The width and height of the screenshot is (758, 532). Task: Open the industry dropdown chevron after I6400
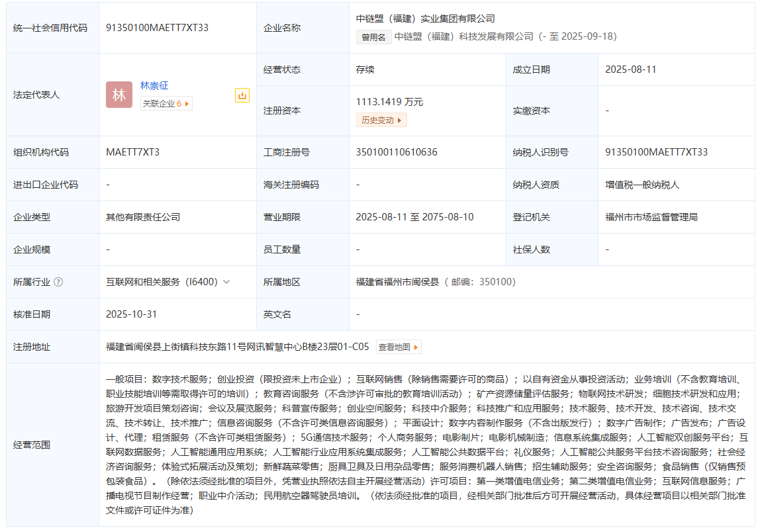(227, 282)
